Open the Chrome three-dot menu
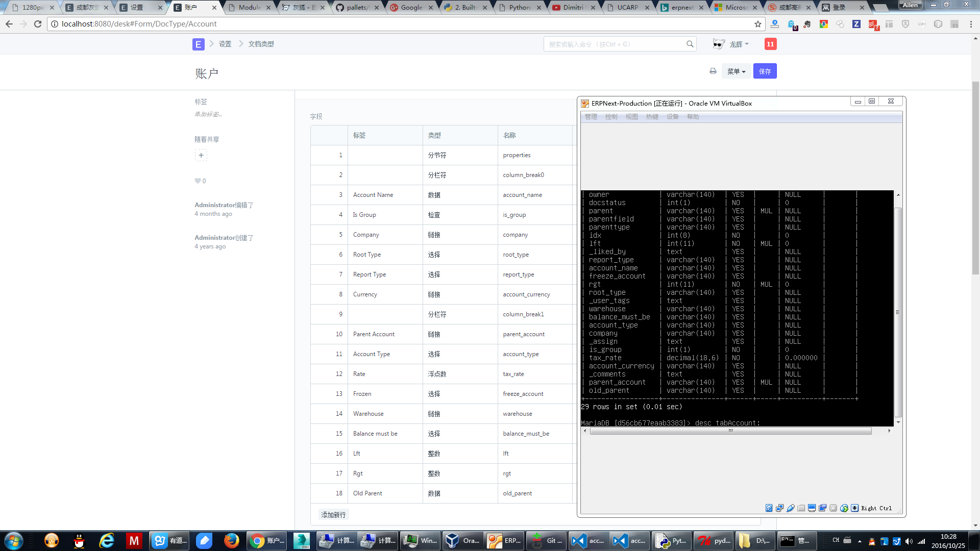Image resolution: width=980 pixels, height=551 pixels. click(x=971, y=24)
